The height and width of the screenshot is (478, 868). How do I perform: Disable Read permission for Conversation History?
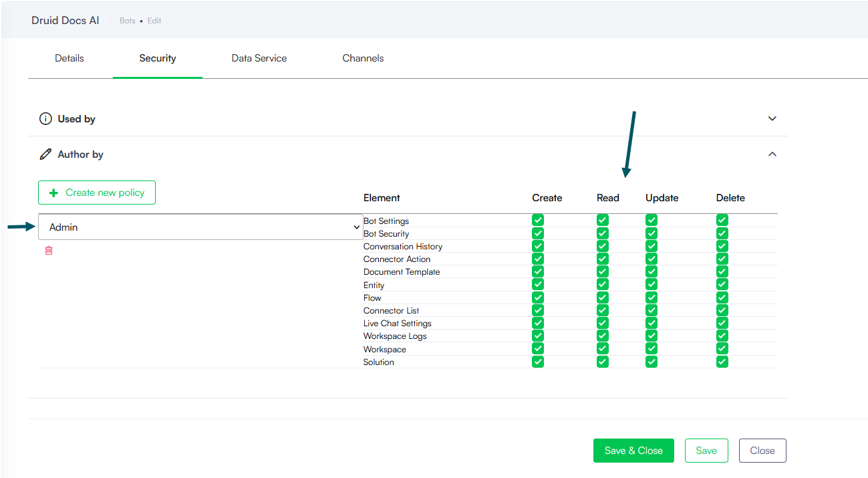(x=602, y=247)
